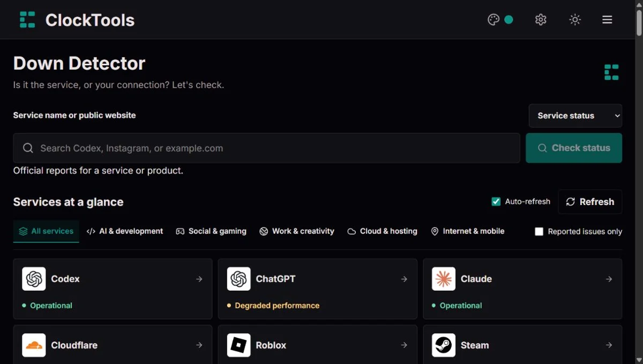Open Cloudflare card arrow

click(199, 345)
